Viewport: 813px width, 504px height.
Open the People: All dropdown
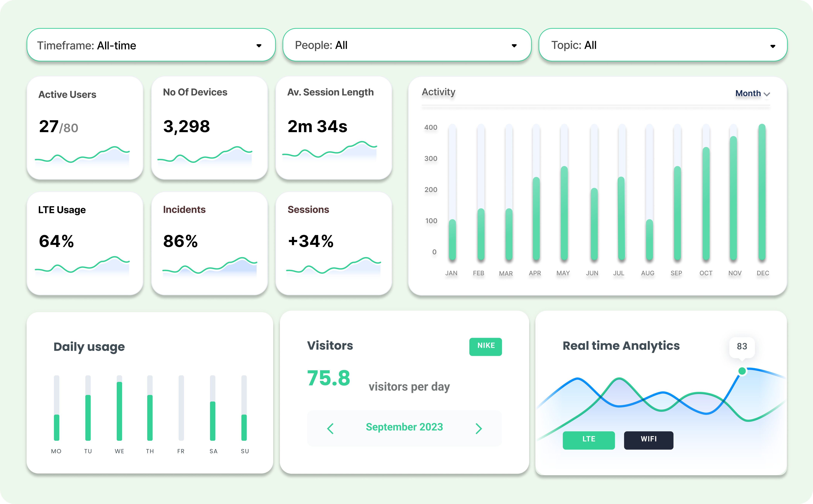tap(407, 45)
